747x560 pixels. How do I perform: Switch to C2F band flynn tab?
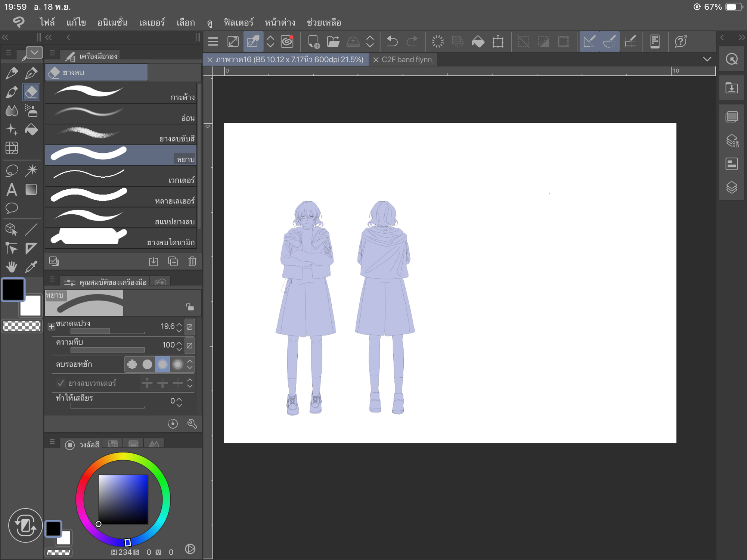(x=407, y=59)
